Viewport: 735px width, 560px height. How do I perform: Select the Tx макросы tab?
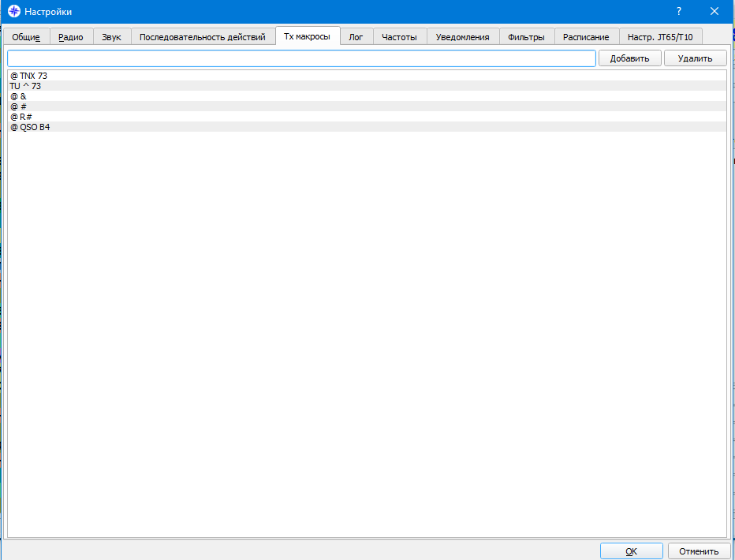(308, 36)
